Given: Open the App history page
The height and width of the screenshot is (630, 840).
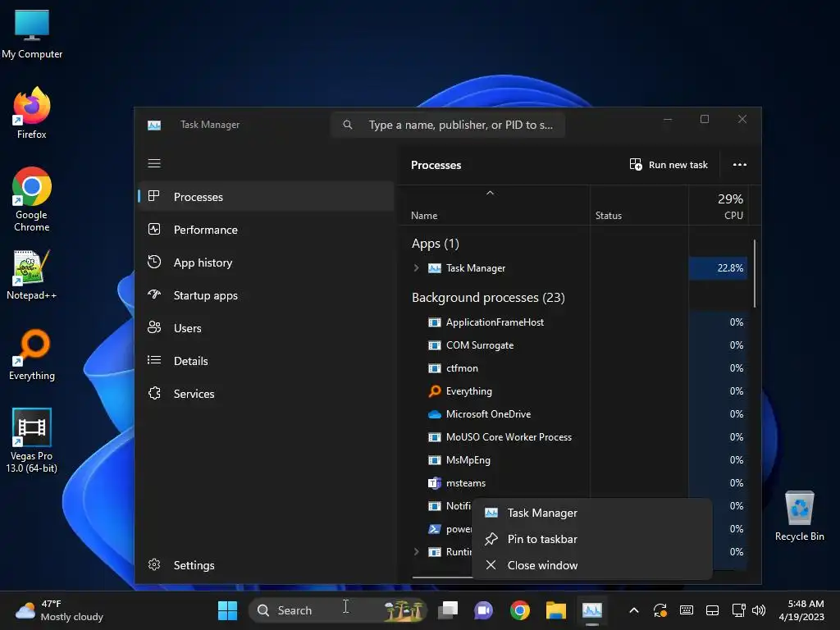Looking at the screenshot, I should (267, 262).
